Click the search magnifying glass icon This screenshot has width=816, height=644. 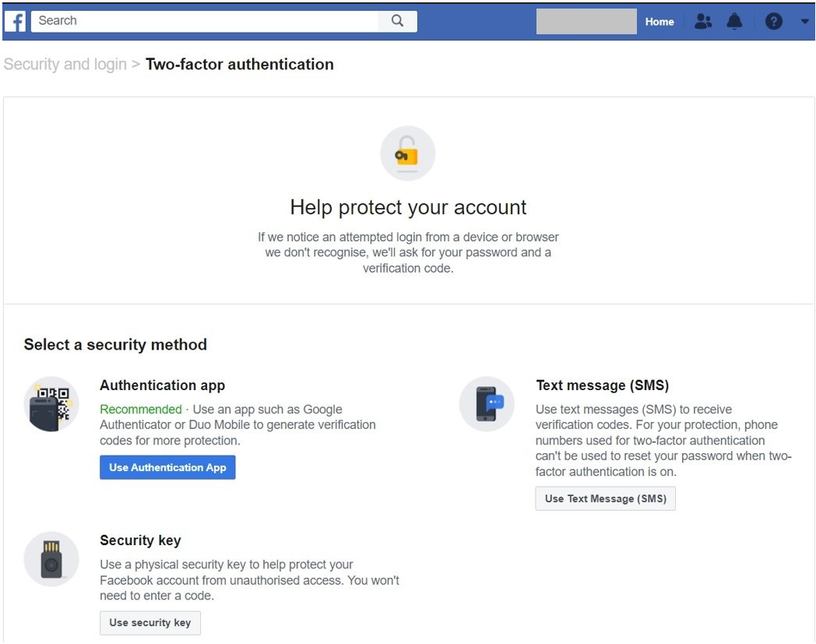pyautogui.click(x=397, y=21)
